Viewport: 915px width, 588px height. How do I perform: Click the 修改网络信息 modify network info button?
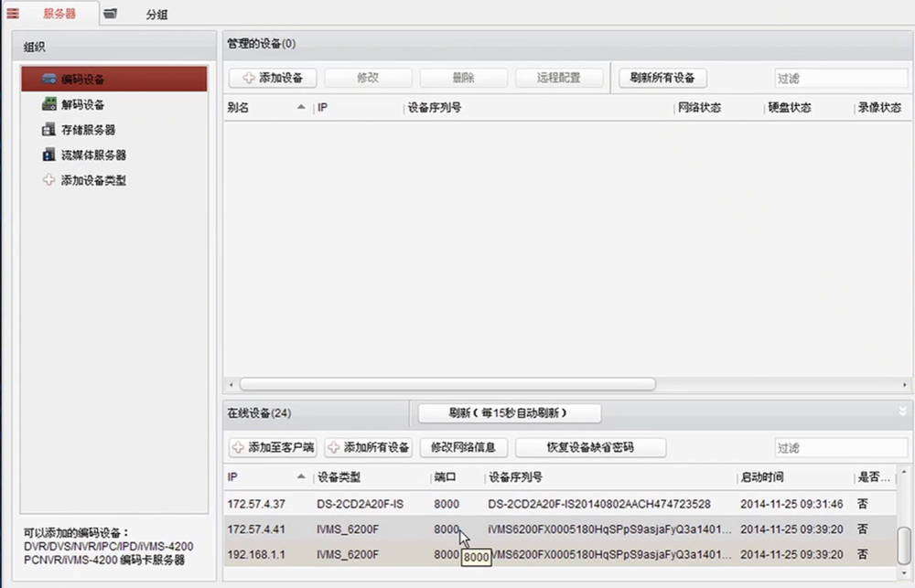463,448
